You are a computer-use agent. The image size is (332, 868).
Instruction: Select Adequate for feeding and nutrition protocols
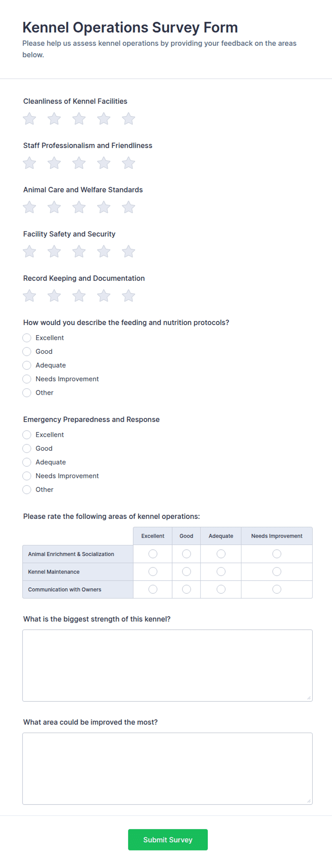[x=27, y=365]
